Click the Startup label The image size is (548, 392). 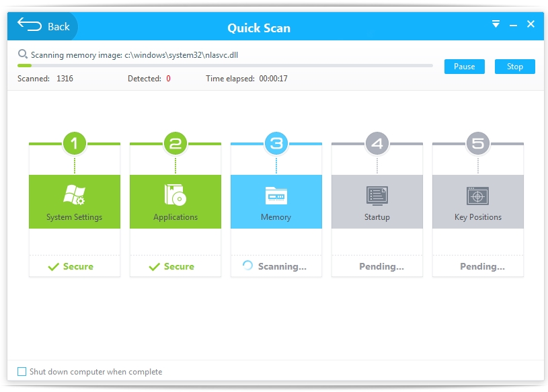click(x=377, y=217)
